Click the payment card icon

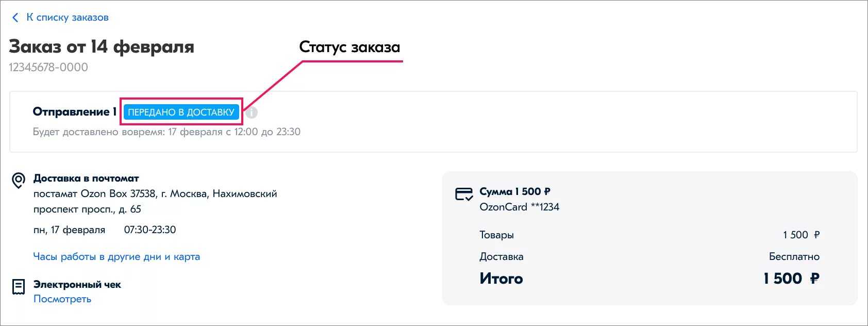point(464,194)
